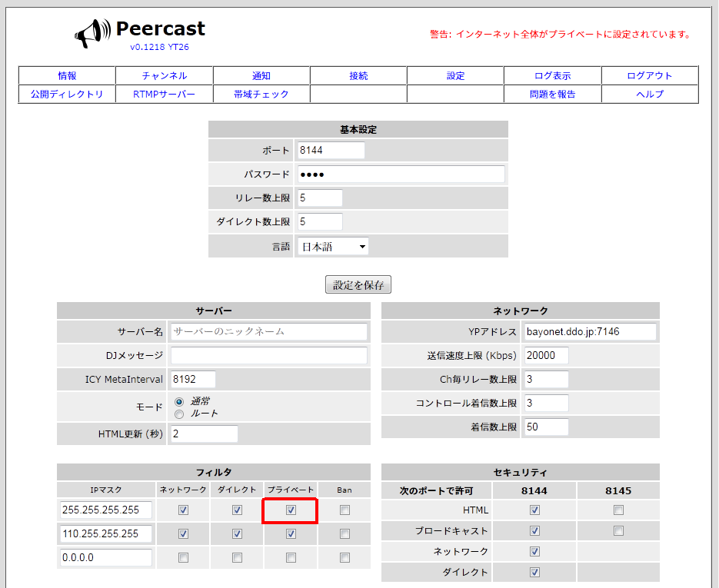Disable プライベート for the 110.255.255.255 filter
The image size is (719, 588).
[x=290, y=533]
